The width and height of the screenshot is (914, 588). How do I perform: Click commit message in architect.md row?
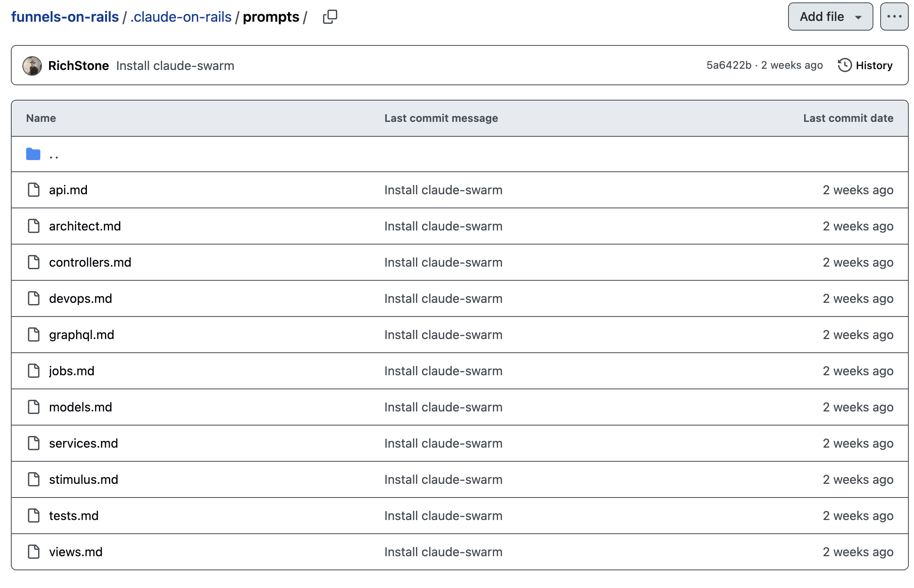click(443, 226)
